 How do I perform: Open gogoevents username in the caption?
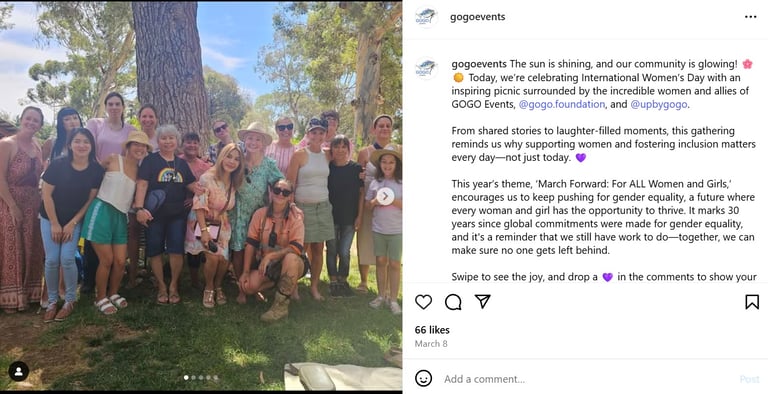pos(479,64)
